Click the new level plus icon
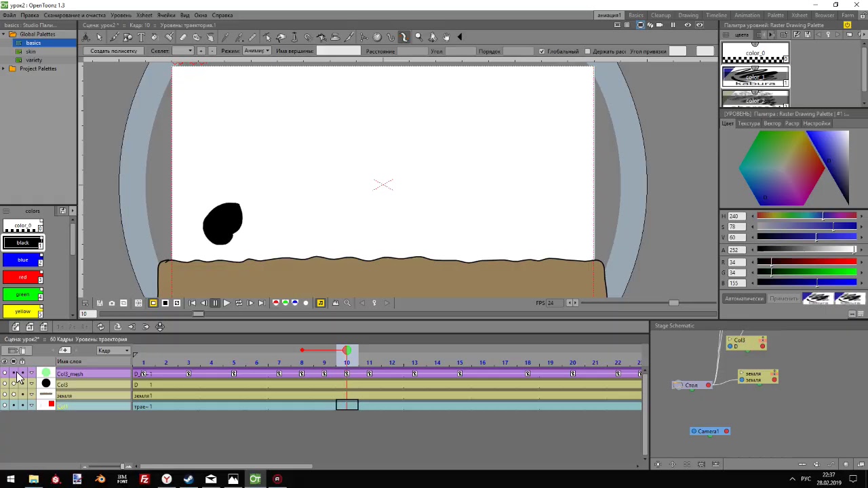Image resolution: width=868 pixels, height=488 pixels. click(x=64, y=350)
